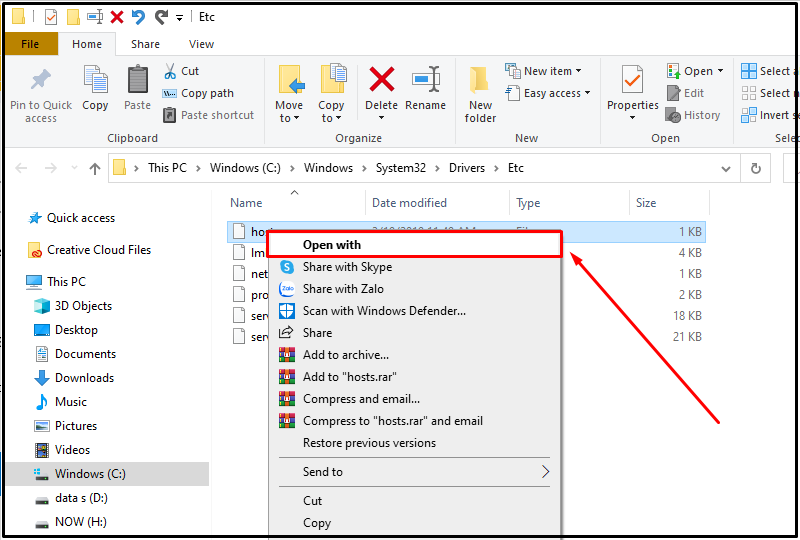Click the Pin to Quick access icon

point(41,80)
